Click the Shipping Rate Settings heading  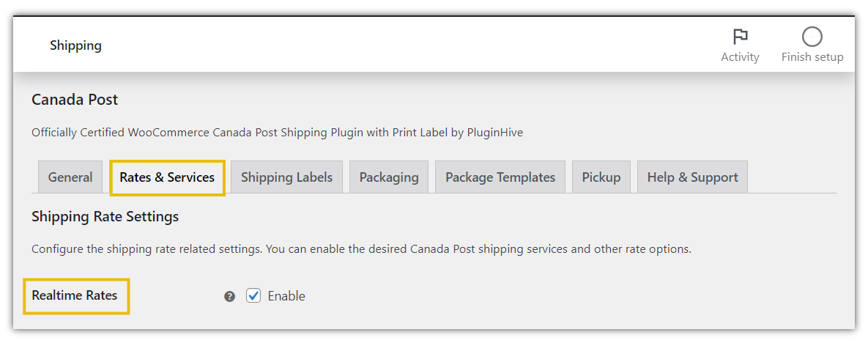coord(105,217)
